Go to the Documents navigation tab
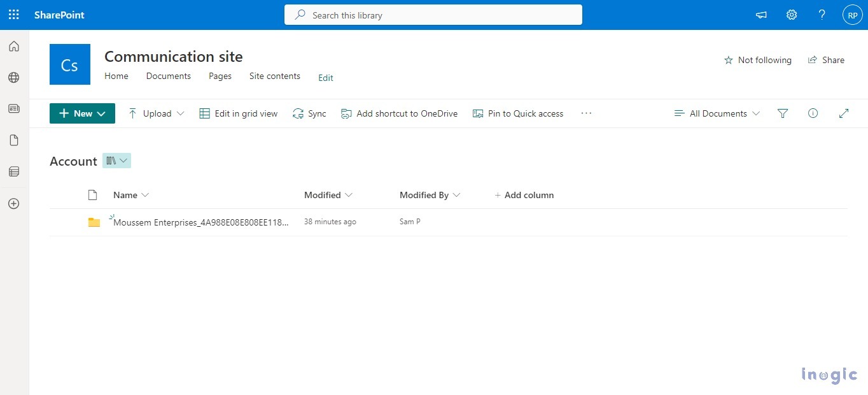Screen dimensions: 868x395 point(169,76)
